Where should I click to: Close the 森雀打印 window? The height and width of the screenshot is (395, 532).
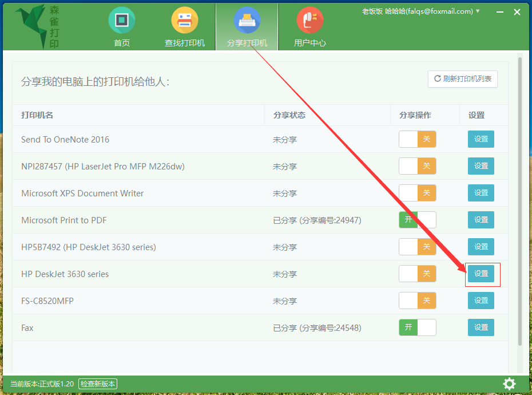(x=517, y=12)
